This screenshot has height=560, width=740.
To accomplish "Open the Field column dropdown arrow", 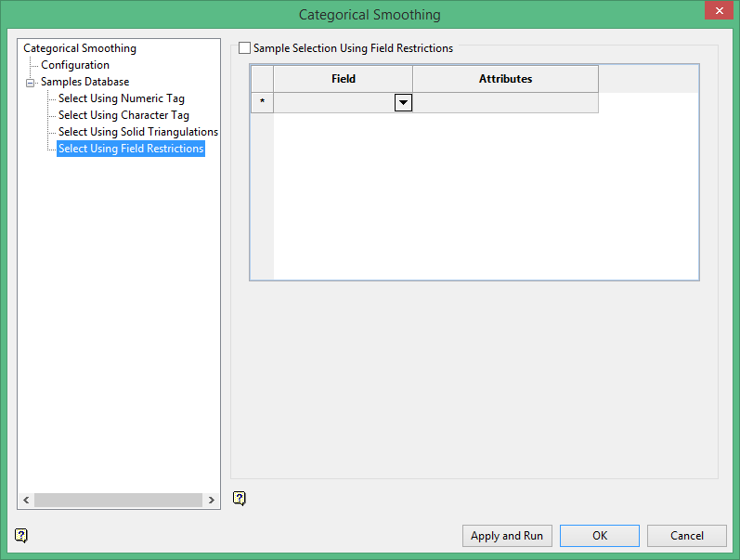I will pyautogui.click(x=403, y=102).
